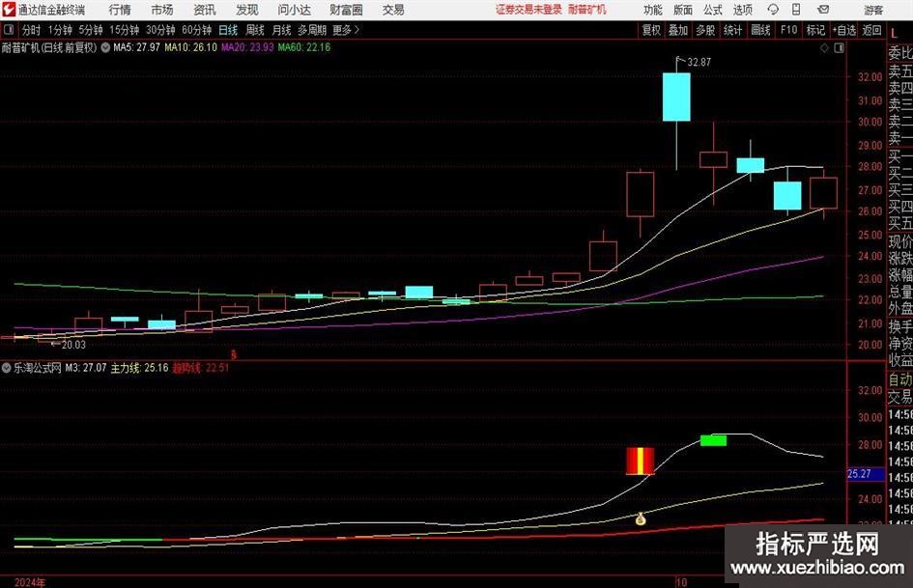Image resolution: width=913 pixels, height=588 pixels.
Task: Collapse the main chart indicator circle icon
Action: tap(104, 46)
